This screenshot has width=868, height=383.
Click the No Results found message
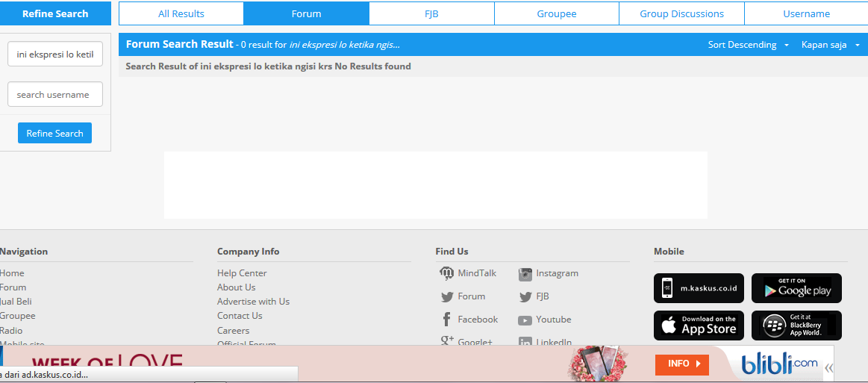[x=372, y=66]
